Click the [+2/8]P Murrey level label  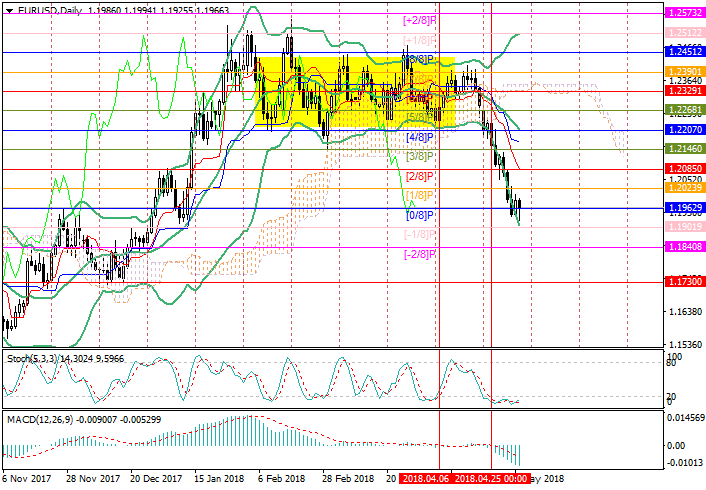[420, 20]
